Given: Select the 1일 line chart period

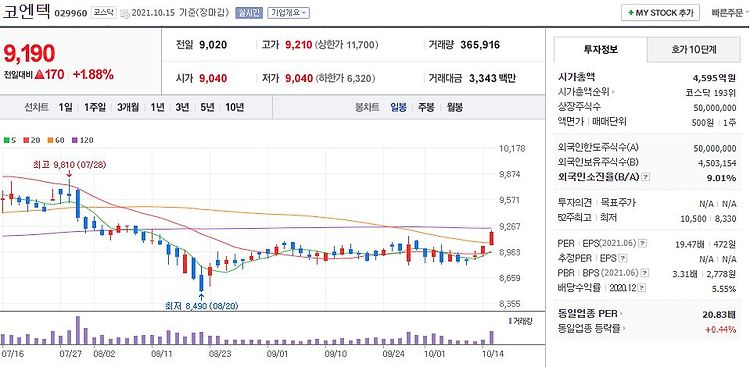Looking at the screenshot, I should click(x=66, y=107).
